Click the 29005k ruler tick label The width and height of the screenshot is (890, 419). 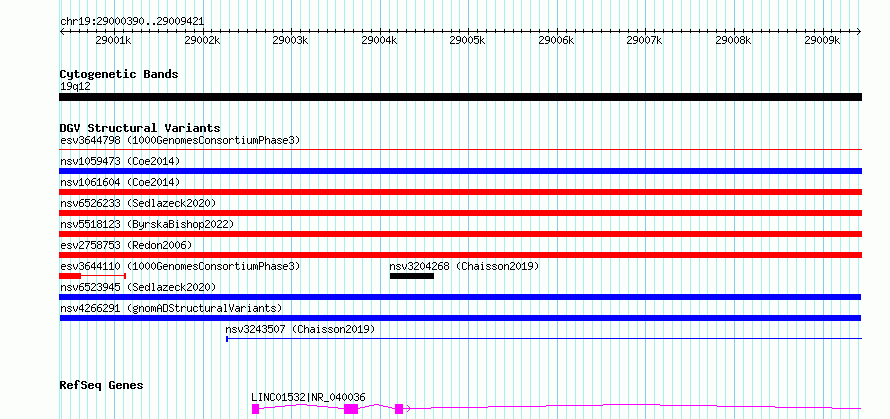pos(468,41)
